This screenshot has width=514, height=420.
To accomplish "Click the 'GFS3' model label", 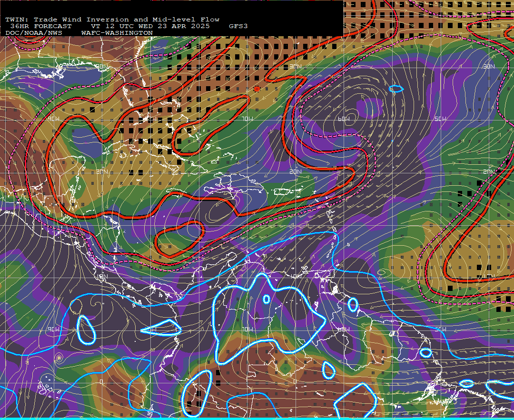I will (238, 26).
